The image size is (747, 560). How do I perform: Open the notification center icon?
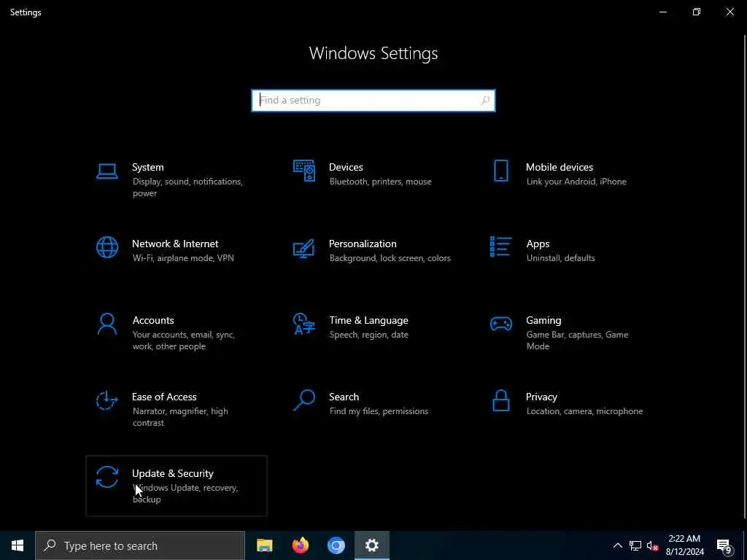click(724, 545)
